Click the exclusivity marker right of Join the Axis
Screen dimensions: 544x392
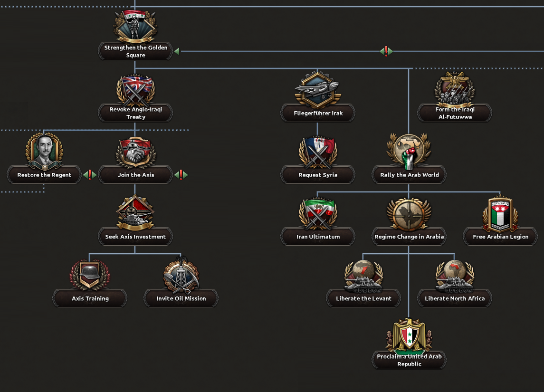[181, 175]
